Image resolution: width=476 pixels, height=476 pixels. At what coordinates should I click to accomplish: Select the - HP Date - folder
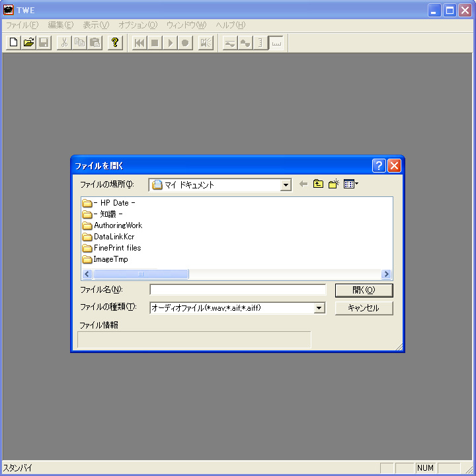(x=108, y=203)
